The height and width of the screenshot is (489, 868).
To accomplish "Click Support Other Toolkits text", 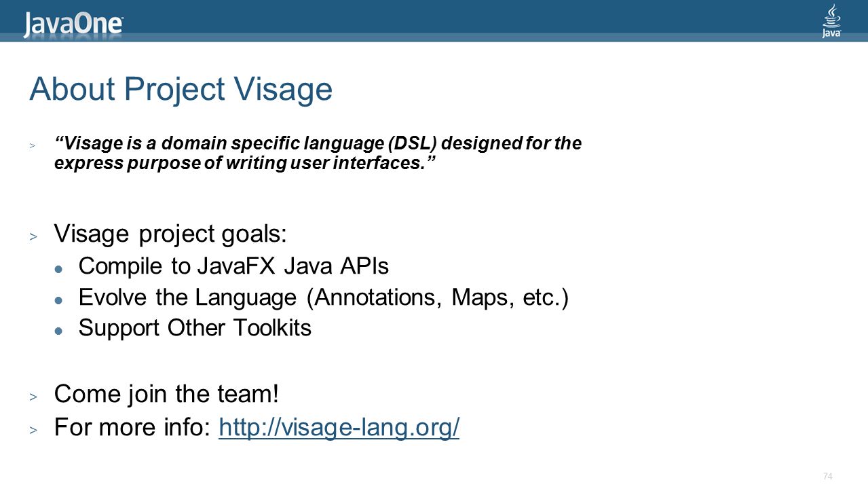I will click(195, 328).
